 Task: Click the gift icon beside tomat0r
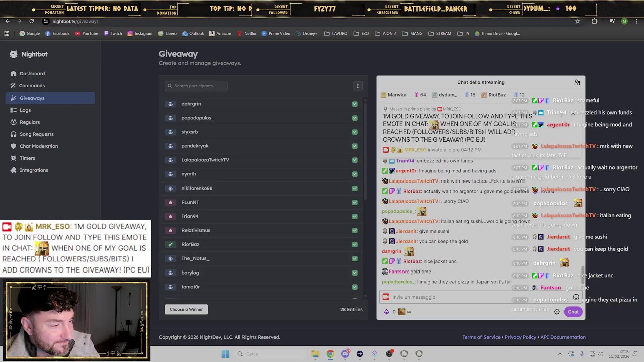(x=171, y=287)
